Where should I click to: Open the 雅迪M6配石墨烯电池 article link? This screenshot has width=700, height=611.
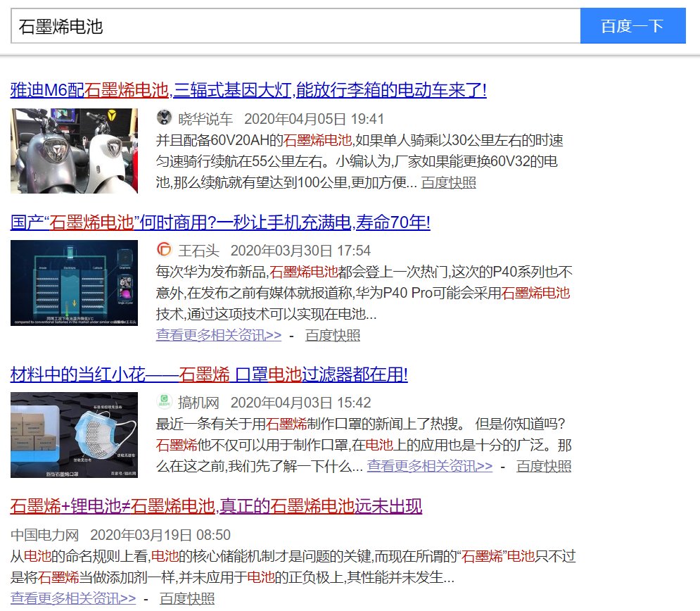click(x=248, y=90)
